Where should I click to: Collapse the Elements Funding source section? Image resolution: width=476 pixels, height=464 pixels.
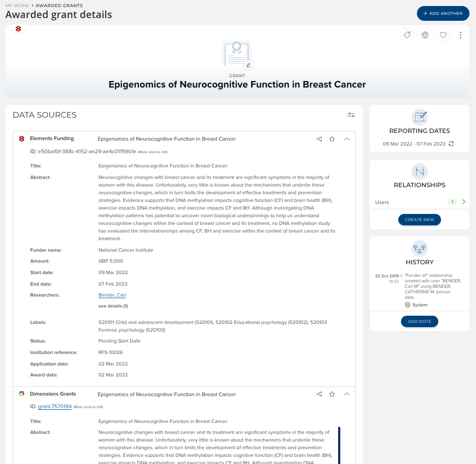[347, 139]
